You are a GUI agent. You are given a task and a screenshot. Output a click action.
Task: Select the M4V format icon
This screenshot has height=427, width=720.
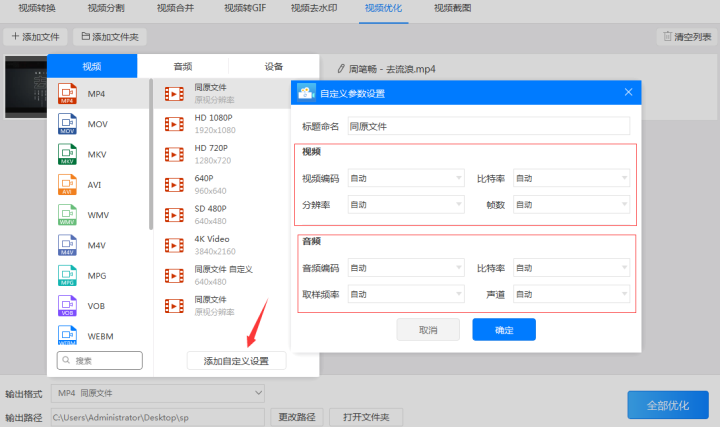click(x=67, y=245)
